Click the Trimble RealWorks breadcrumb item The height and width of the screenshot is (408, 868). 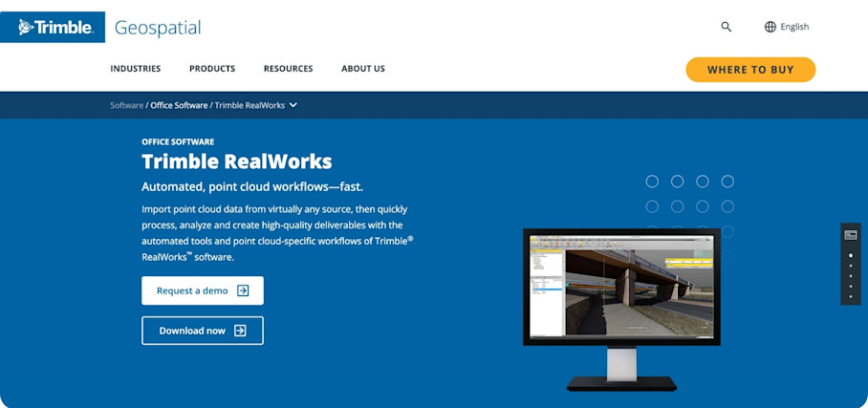coord(250,105)
